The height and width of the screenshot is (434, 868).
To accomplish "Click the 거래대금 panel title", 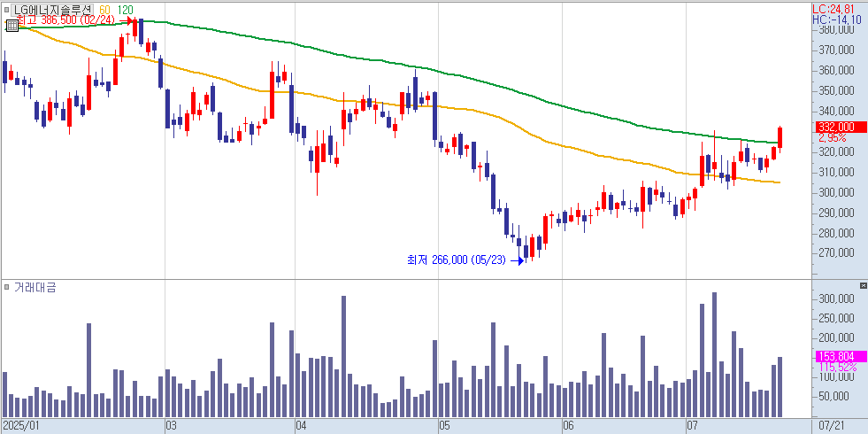I will (x=35, y=287).
